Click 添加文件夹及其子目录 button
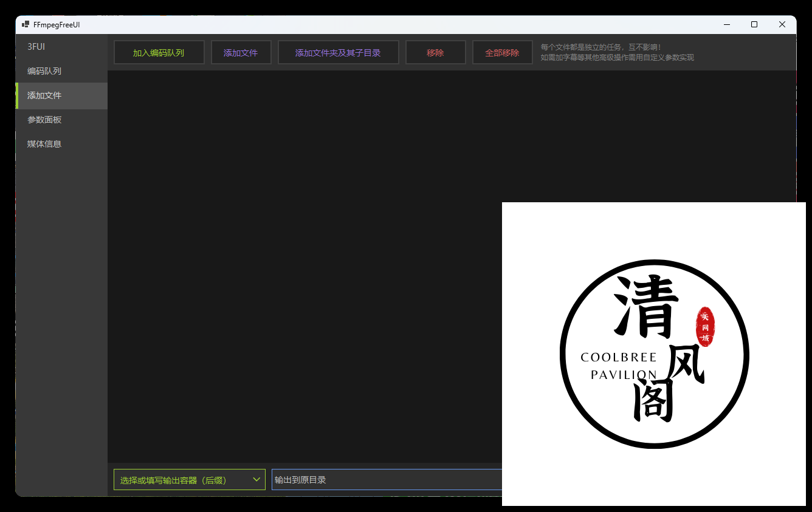 point(338,53)
